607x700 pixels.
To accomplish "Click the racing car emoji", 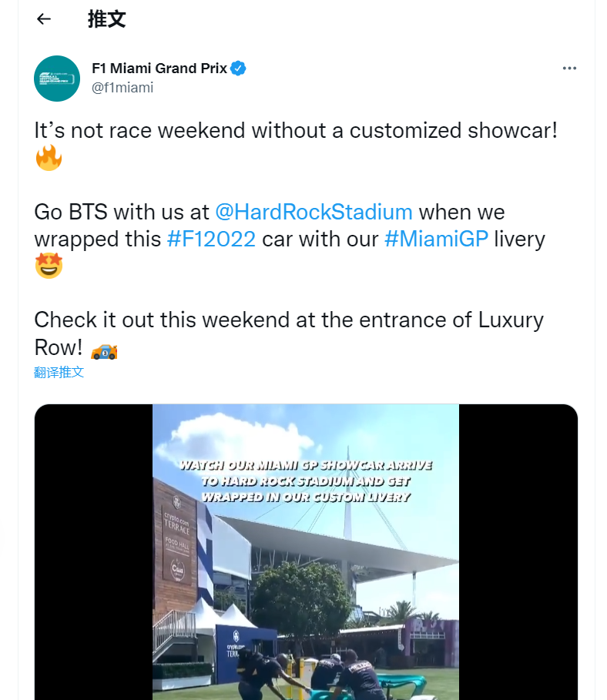I will 104,351.
